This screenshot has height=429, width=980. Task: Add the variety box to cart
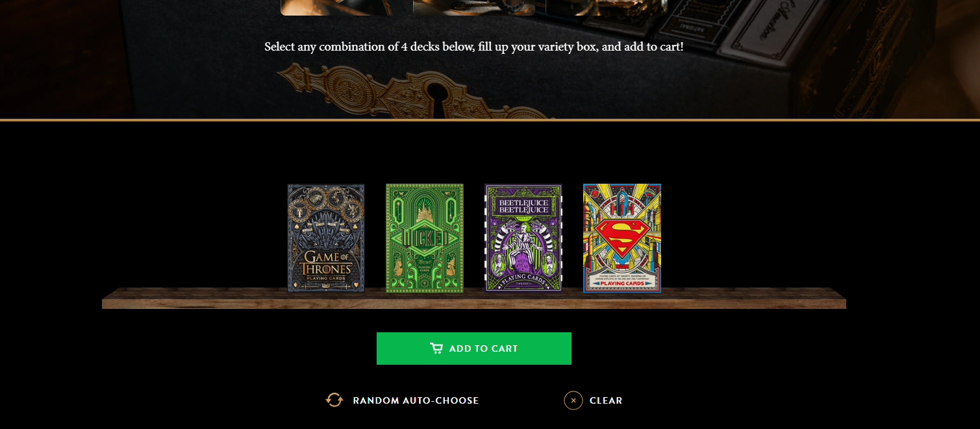pos(474,349)
